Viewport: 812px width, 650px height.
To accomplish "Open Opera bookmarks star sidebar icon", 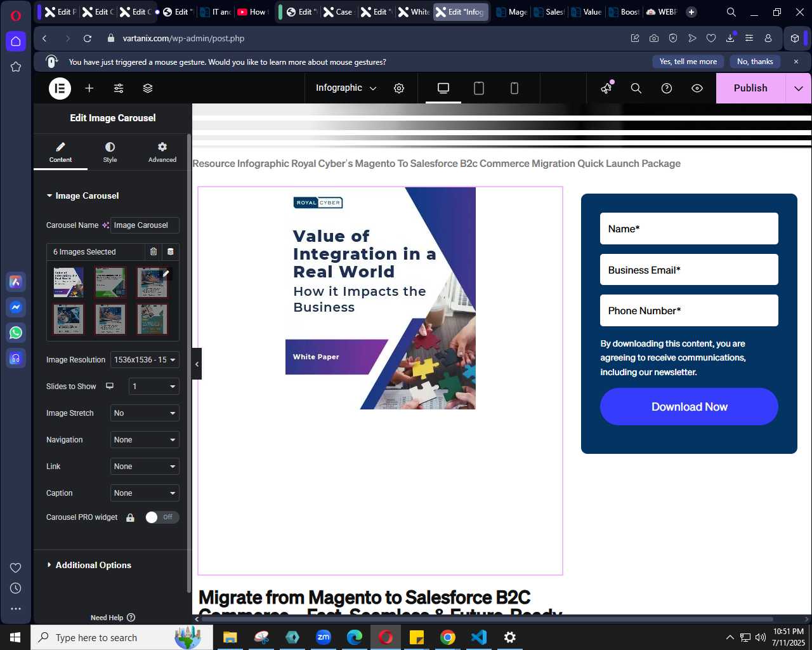I will 16,67.
